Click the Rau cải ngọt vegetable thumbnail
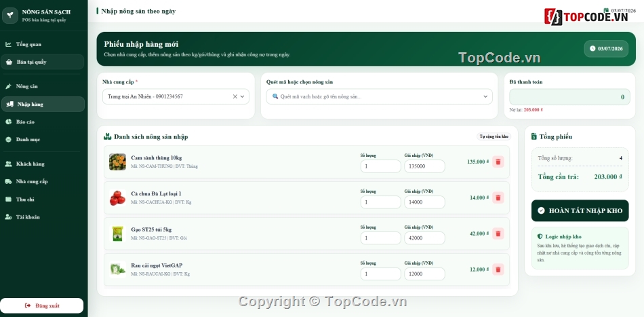The height and width of the screenshot is (317, 644). pyautogui.click(x=117, y=269)
